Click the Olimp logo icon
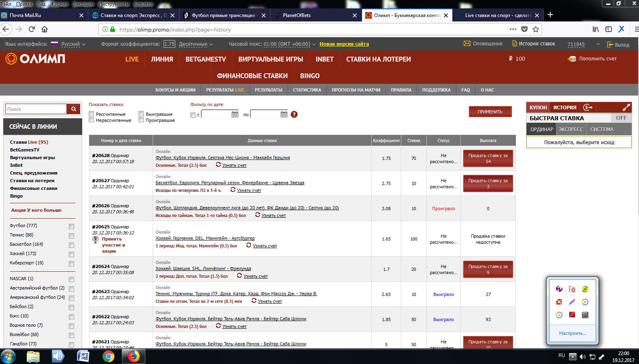639x364 pixels. [11, 59]
